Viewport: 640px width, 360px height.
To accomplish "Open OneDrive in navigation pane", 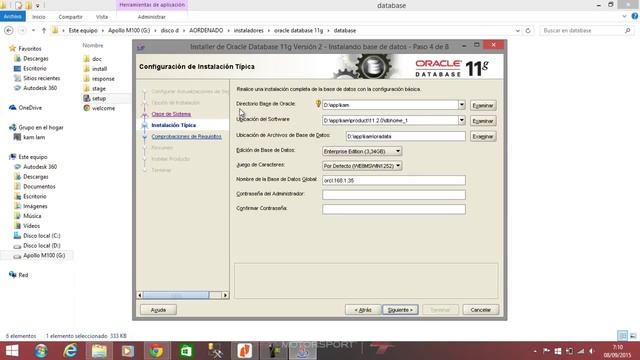I will click(x=30, y=108).
